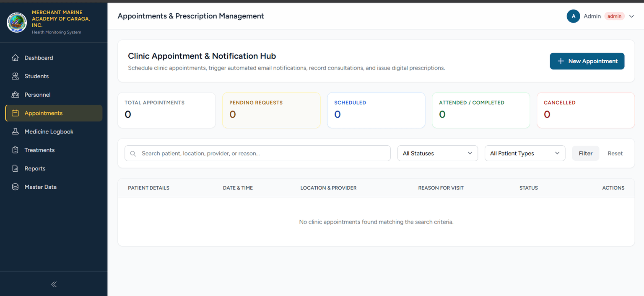Open the Dashboard page

54,58
